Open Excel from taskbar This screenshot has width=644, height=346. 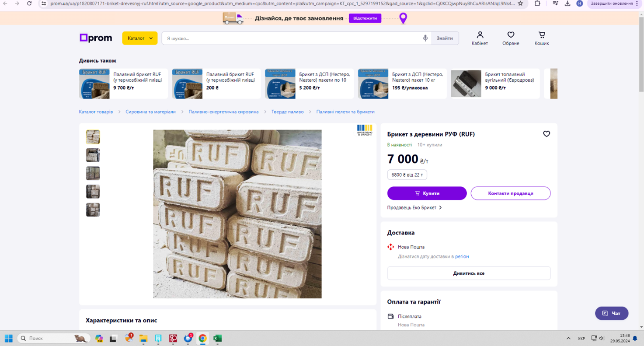coord(217,338)
